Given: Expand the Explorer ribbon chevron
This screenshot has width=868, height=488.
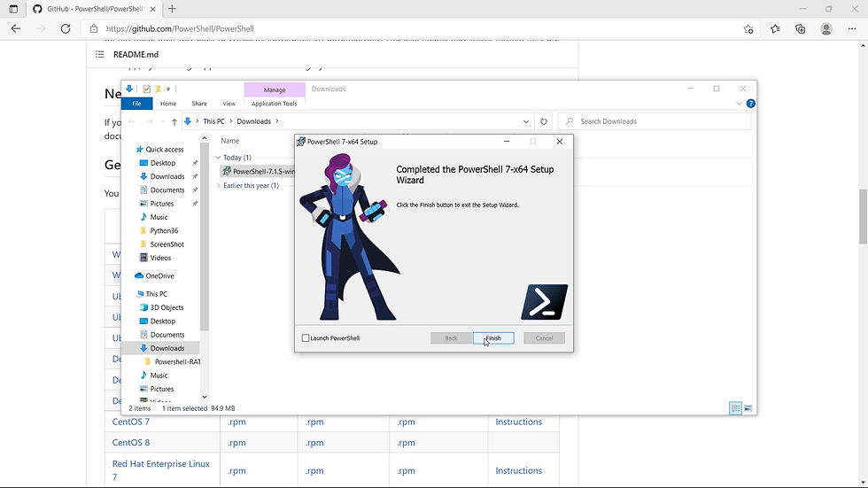Looking at the screenshot, I should pyautogui.click(x=739, y=104).
